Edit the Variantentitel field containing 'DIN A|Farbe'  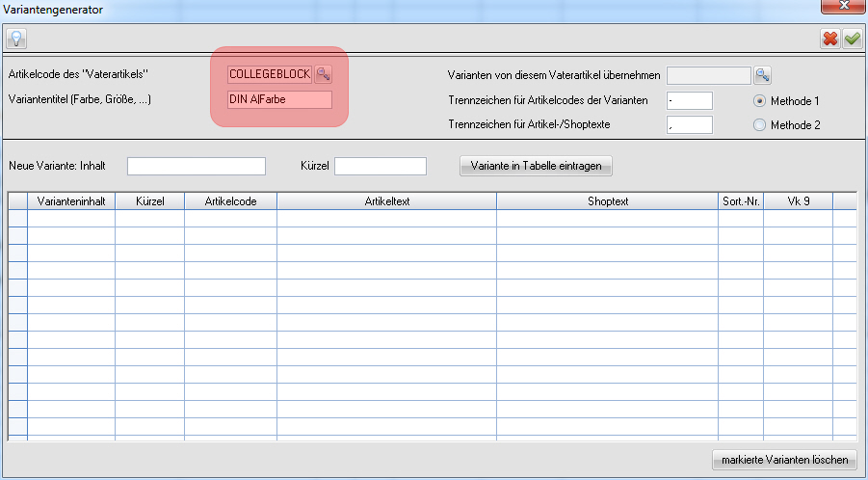pyautogui.click(x=278, y=99)
